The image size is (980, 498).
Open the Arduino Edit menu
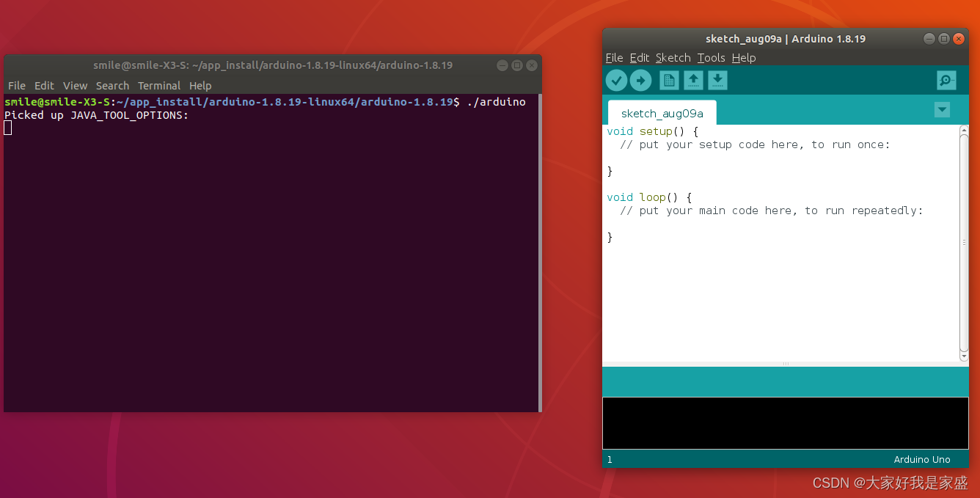[640, 58]
